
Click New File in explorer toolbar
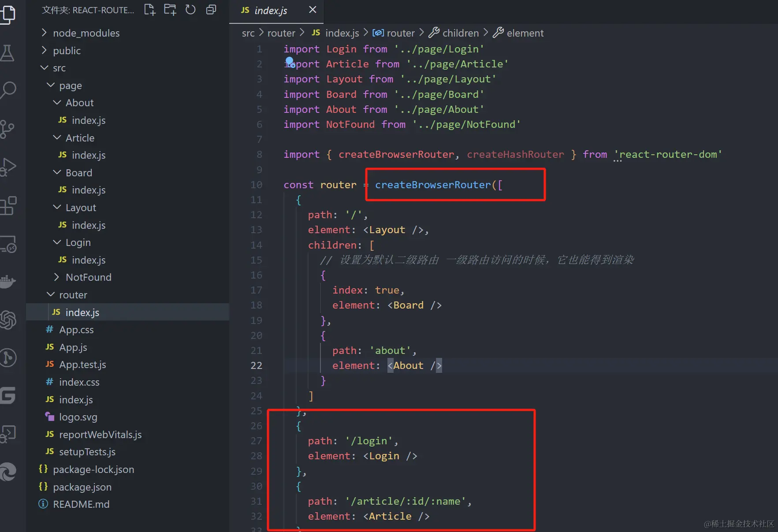click(x=150, y=10)
